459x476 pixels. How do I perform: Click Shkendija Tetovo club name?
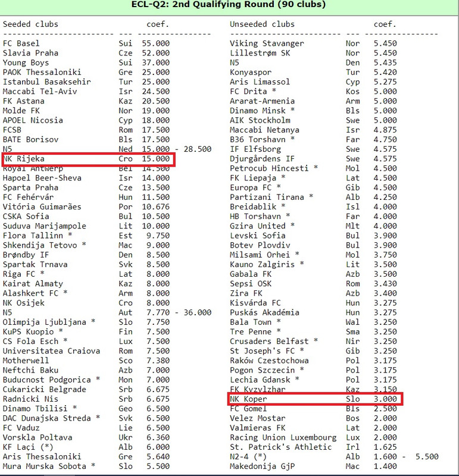[x=44, y=245]
